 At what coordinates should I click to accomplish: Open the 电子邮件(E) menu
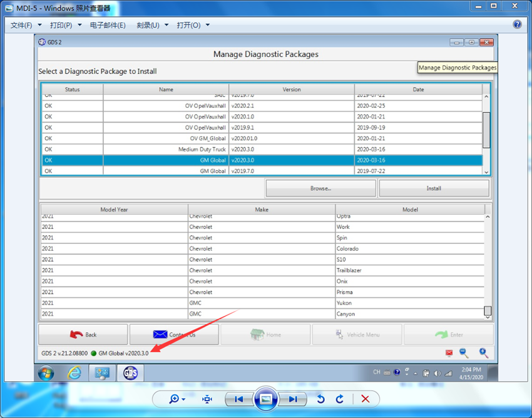pos(108,25)
